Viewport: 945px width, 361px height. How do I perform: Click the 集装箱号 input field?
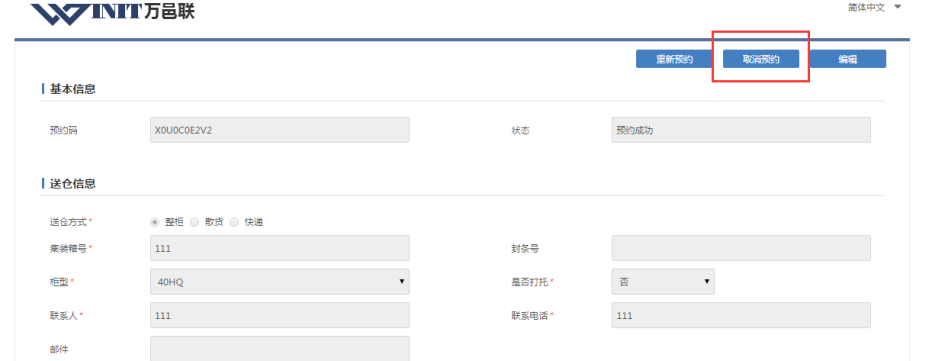(x=280, y=248)
